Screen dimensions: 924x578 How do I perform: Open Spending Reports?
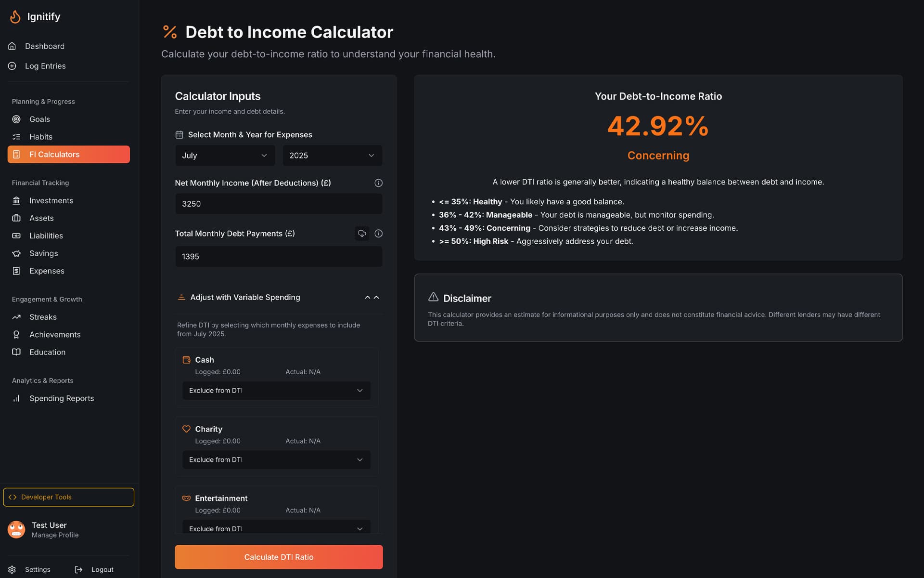coord(68,398)
